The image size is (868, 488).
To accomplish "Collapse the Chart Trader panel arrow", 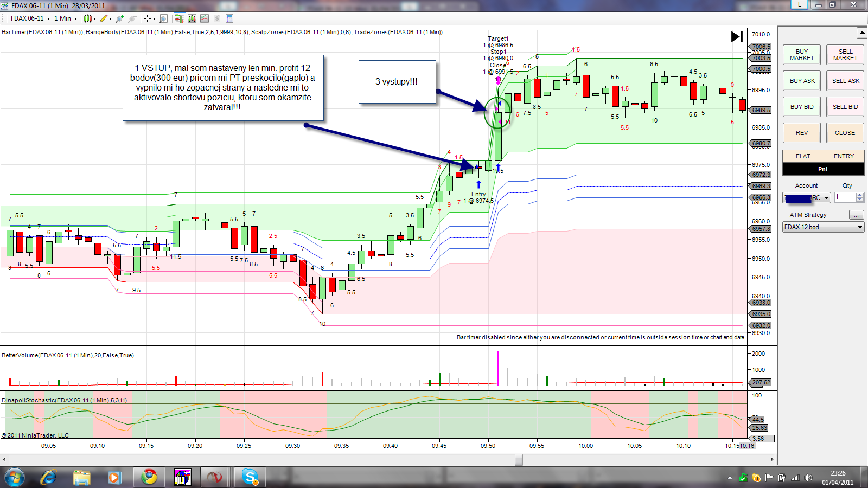I will point(861,33).
